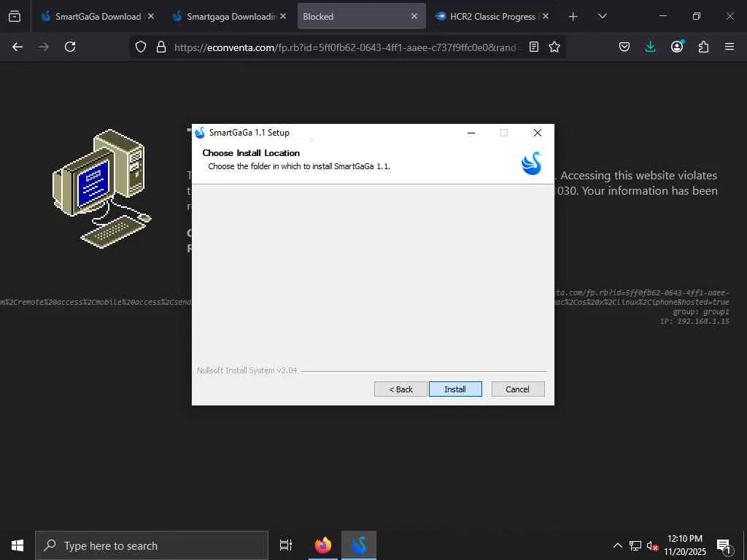Go back to previous page
The width and height of the screenshot is (747, 560).
(18, 47)
